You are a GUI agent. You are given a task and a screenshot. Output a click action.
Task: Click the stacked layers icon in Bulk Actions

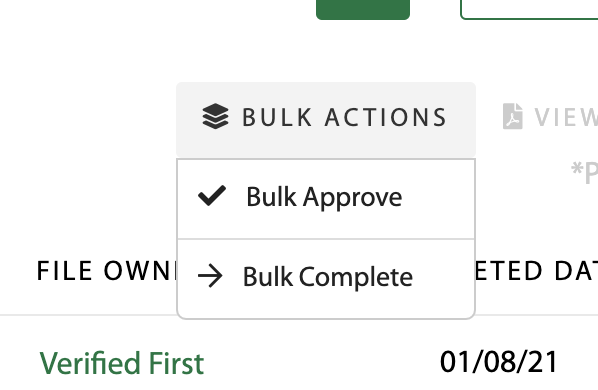coord(215,116)
